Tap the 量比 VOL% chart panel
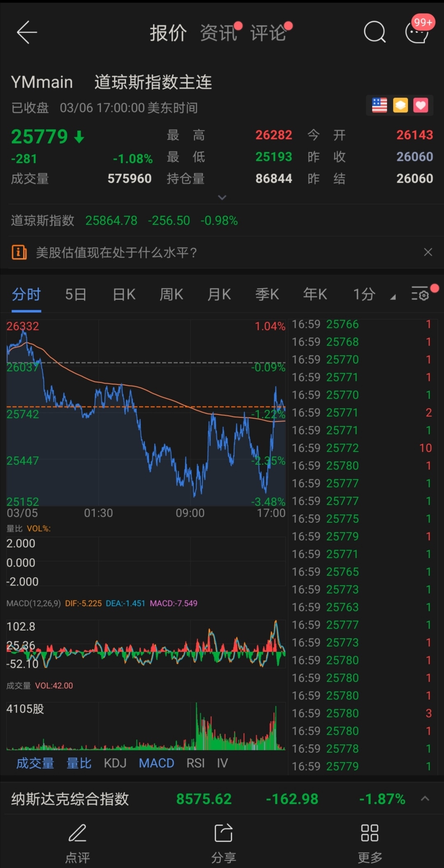 (x=146, y=562)
